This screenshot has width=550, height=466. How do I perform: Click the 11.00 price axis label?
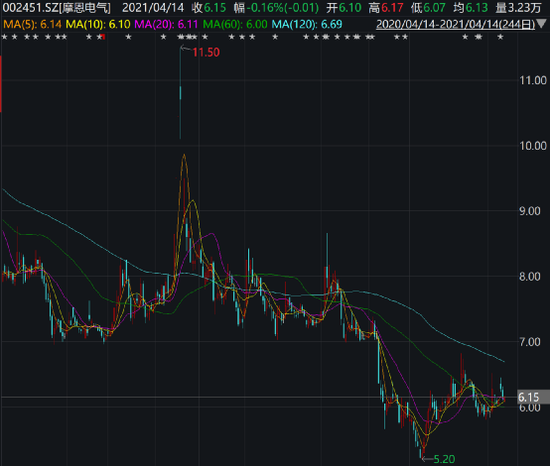(533, 80)
